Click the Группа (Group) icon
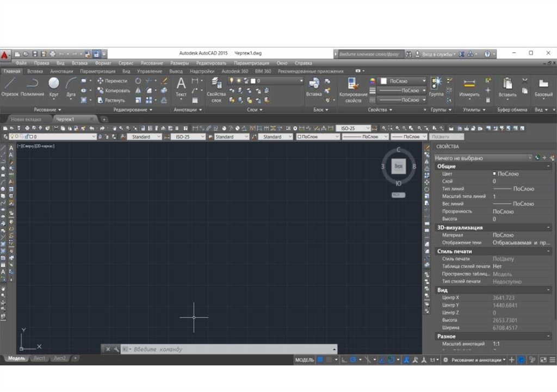The image size is (557, 392). (x=436, y=86)
